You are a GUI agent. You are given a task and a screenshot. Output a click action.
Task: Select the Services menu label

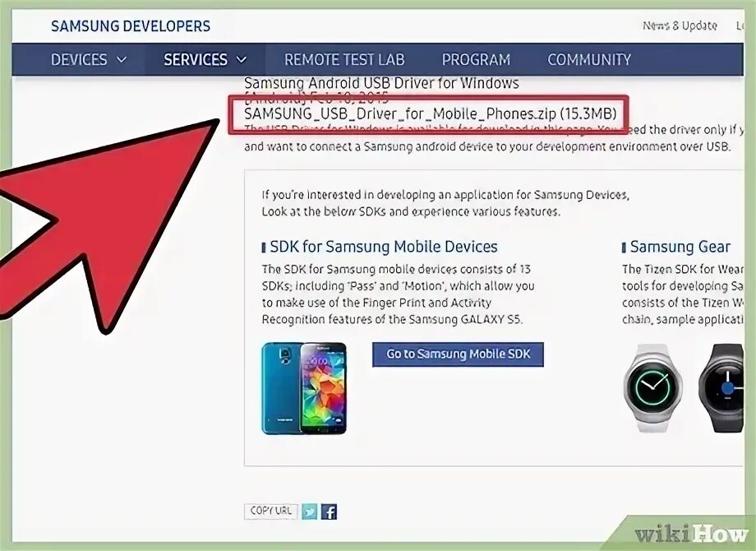(x=196, y=60)
